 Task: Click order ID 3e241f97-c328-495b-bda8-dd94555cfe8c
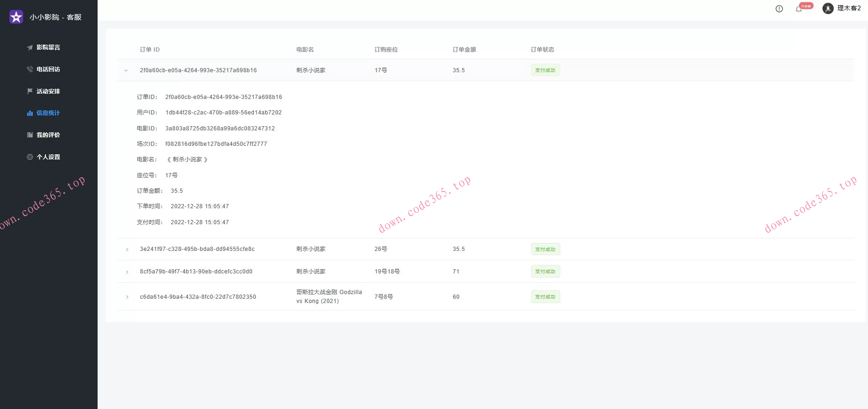click(197, 249)
